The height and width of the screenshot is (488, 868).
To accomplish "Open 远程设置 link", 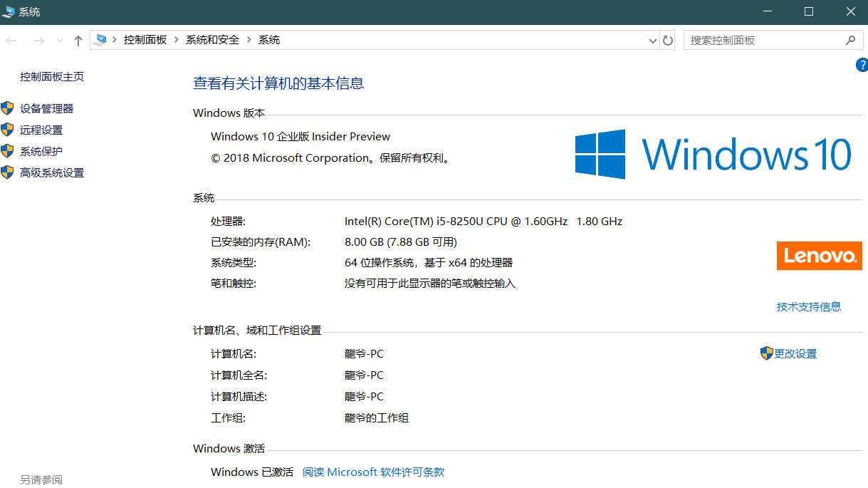I will [x=41, y=130].
